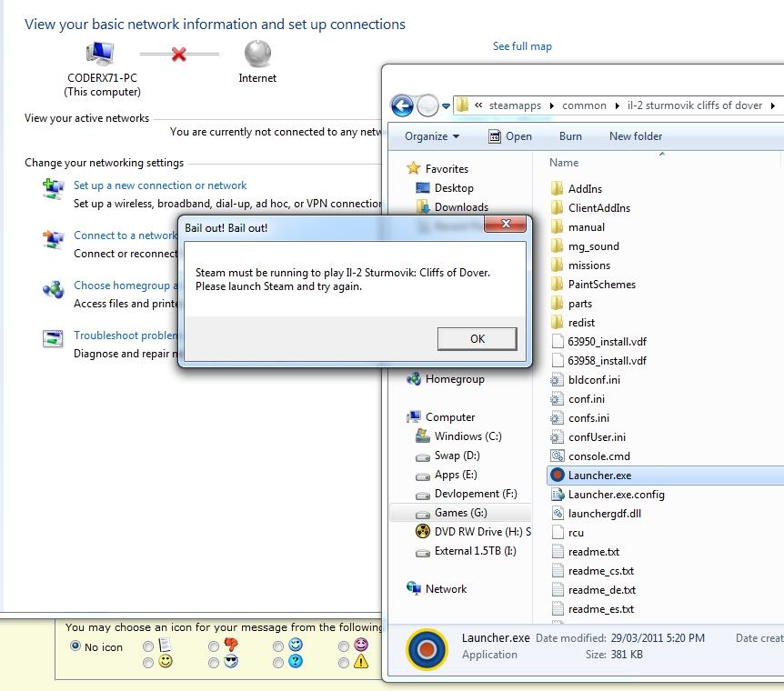Sort files by the Name column header
The height and width of the screenshot is (691, 784).
click(x=564, y=163)
